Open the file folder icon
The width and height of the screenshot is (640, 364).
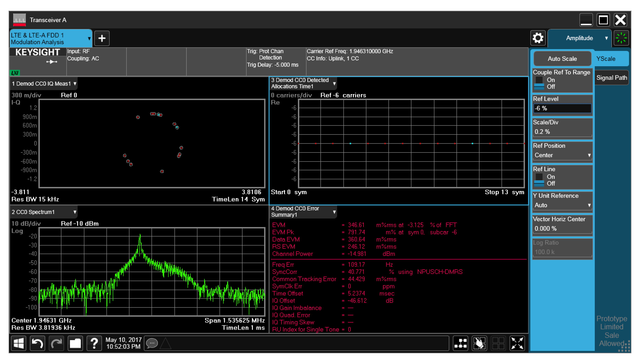[x=75, y=343]
